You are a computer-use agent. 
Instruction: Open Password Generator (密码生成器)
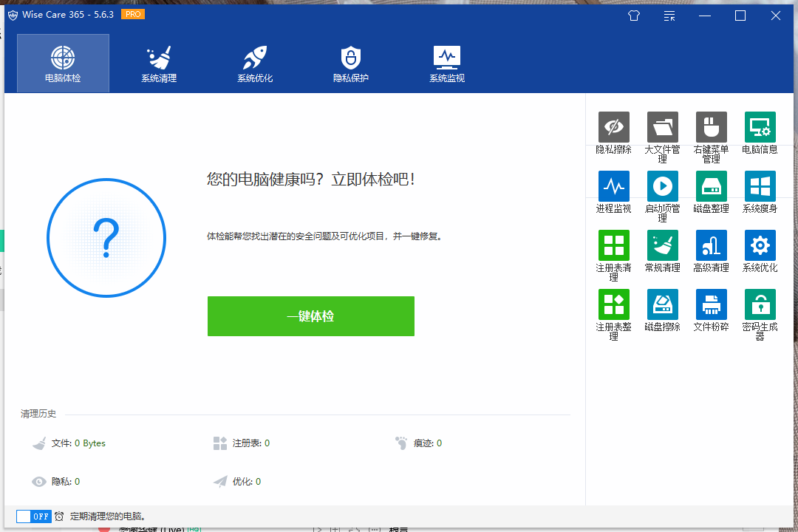(760, 304)
